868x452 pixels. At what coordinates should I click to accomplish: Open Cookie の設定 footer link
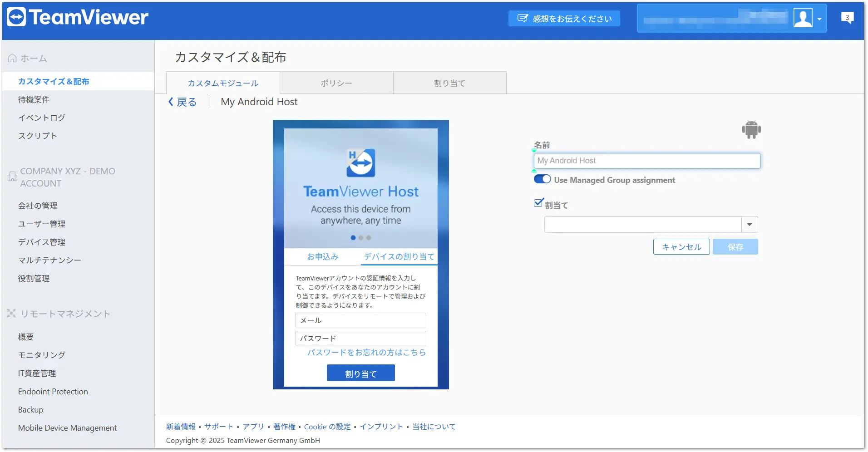point(327,427)
